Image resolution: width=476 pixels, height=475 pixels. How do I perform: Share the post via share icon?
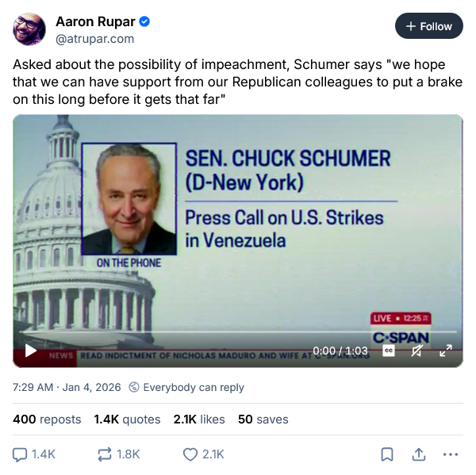418,454
